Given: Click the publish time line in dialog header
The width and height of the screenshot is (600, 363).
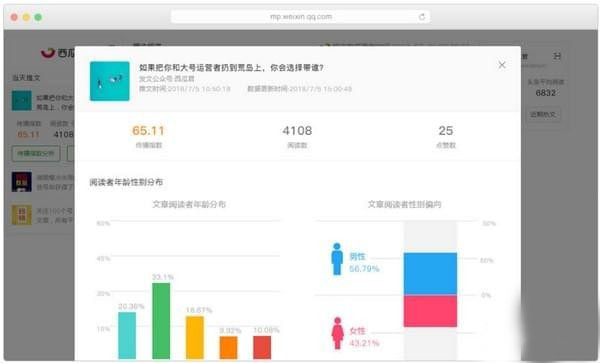Looking at the screenshot, I should 185,89.
